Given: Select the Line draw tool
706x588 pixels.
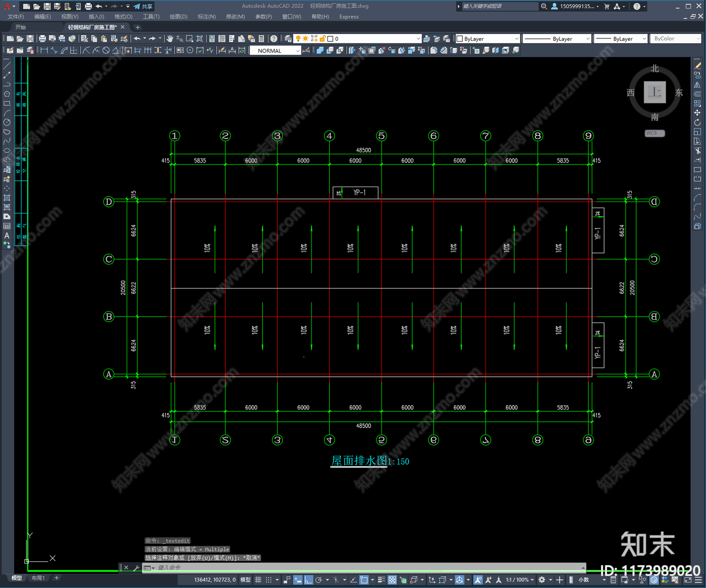Looking at the screenshot, I should click(x=7, y=65).
